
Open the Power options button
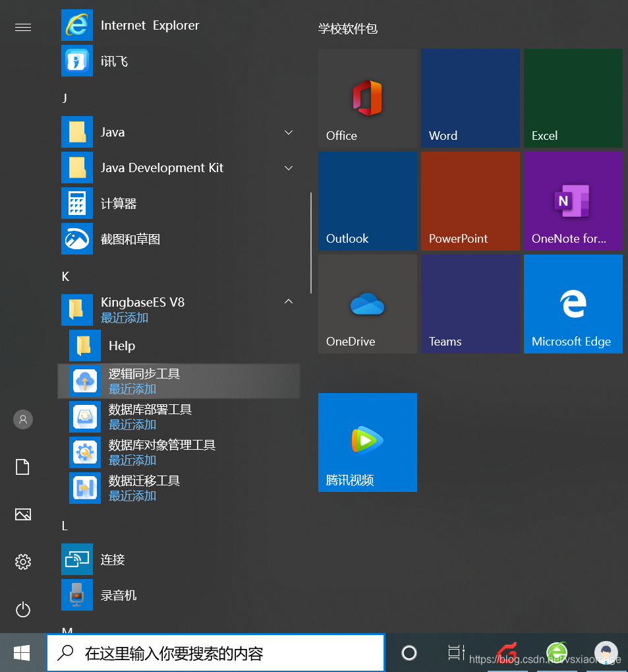(x=23, y=609)
